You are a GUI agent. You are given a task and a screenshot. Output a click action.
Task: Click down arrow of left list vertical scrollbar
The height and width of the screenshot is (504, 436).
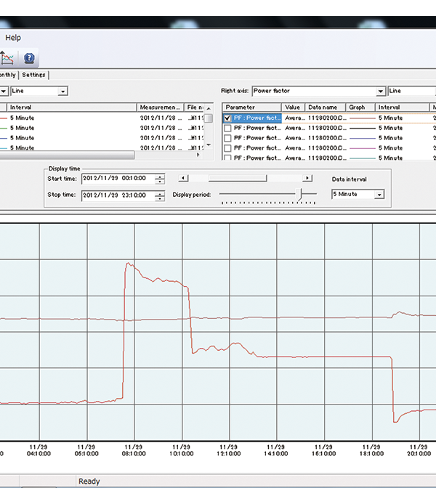209,145
